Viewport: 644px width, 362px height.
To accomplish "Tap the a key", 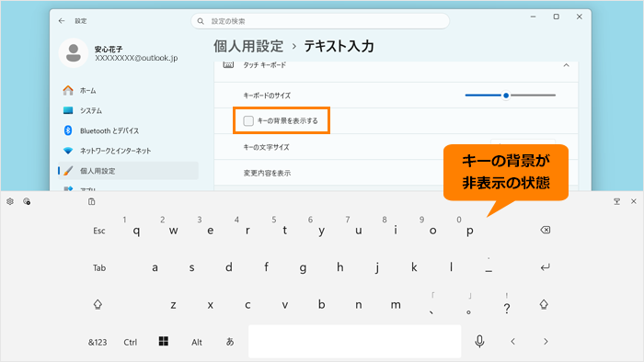I will click(x=155, y=267).
